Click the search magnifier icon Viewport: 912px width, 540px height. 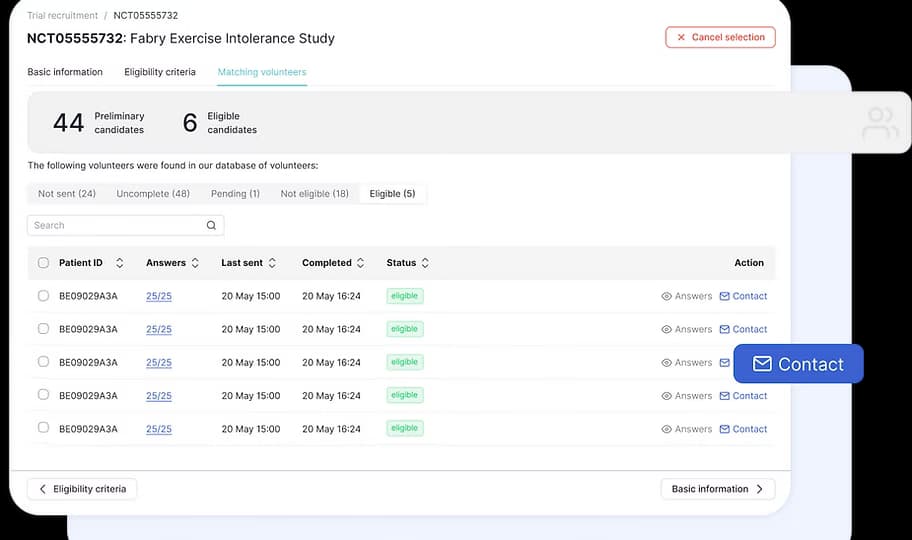[211, 226]
